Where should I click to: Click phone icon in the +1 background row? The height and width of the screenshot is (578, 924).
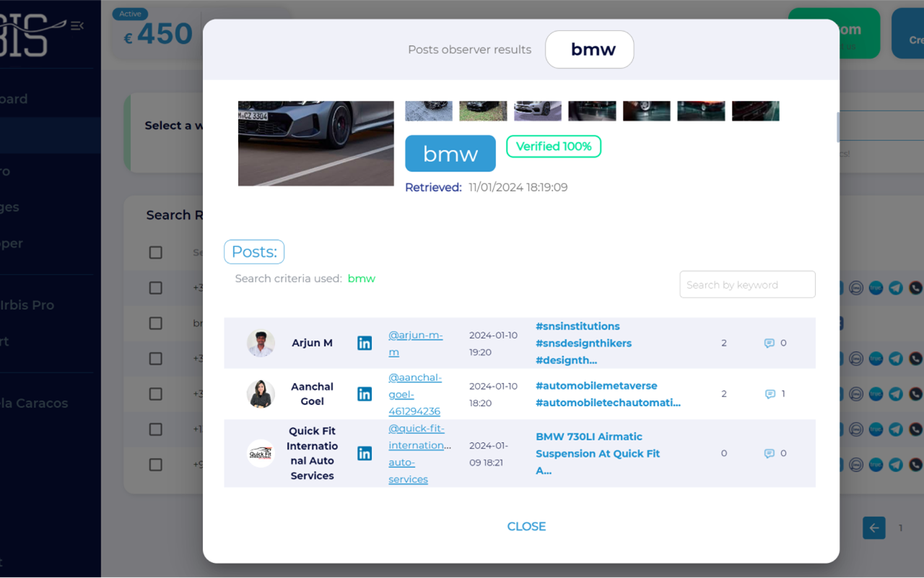point(916,429)
